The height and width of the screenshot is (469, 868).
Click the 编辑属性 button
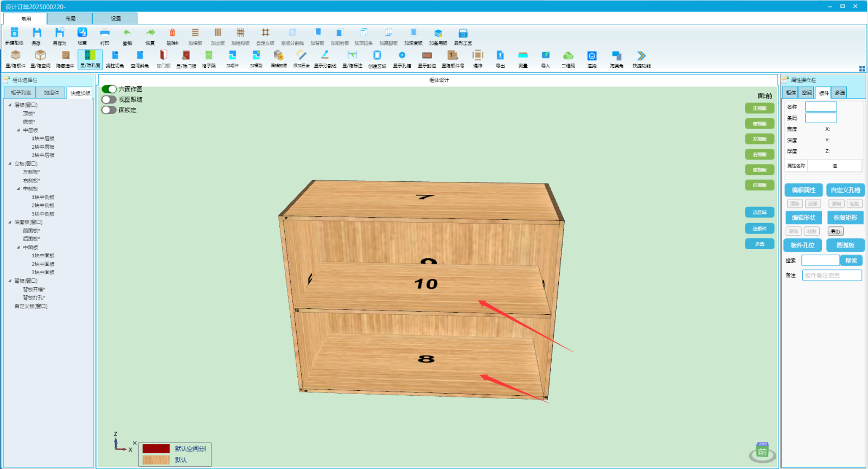803,190
